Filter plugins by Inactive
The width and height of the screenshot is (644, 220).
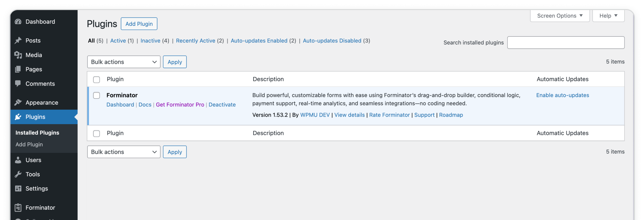pyautogui.click(x=150, y=41)
